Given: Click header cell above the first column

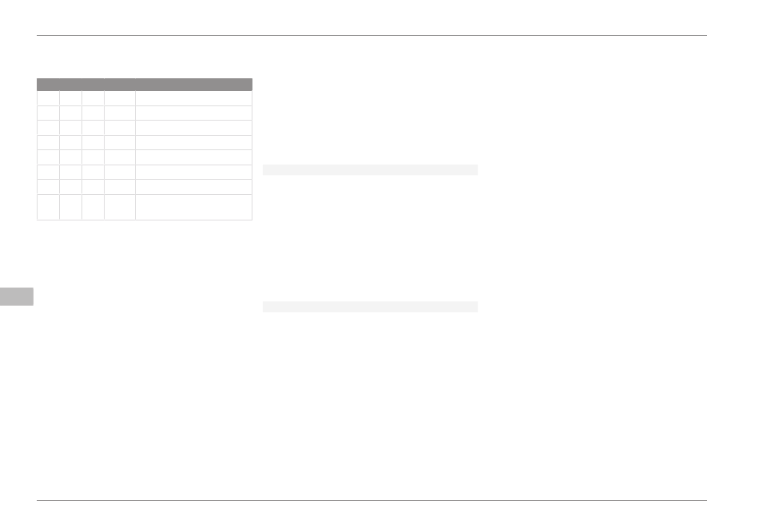Looking at the screenshot, I should pyautogui.click(x=48, y=85).
